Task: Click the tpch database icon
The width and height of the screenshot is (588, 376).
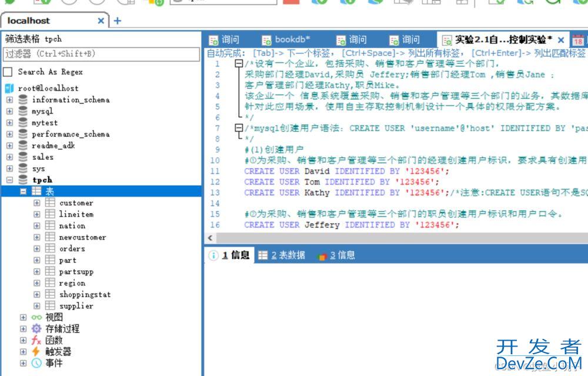Action: (23, 180)
